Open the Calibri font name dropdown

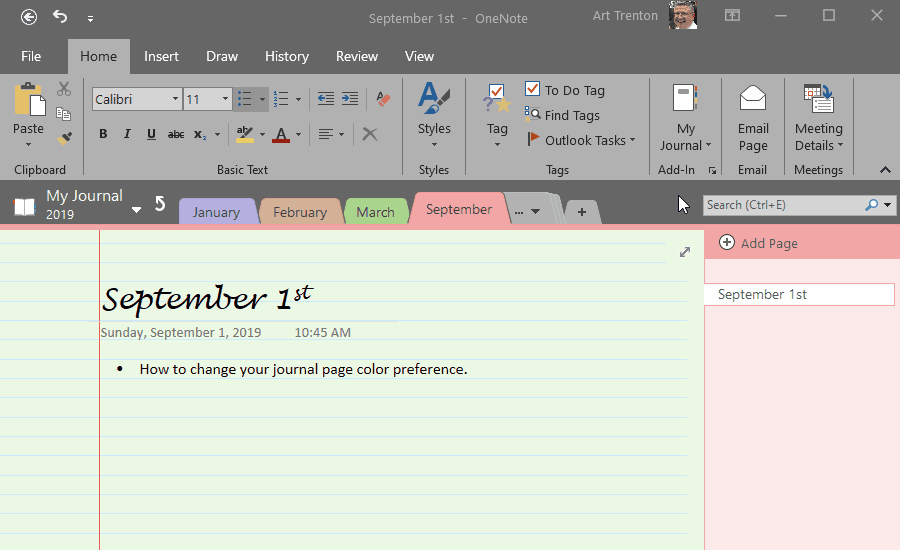point(175,99)
